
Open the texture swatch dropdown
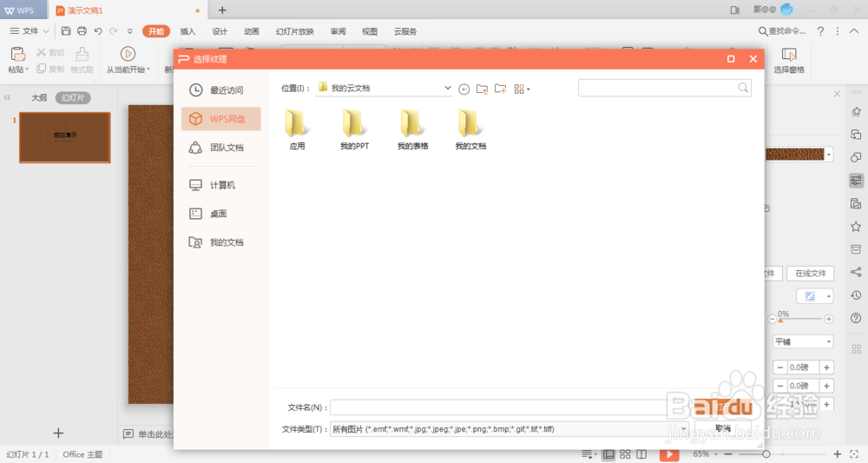(x=828, y=155)
